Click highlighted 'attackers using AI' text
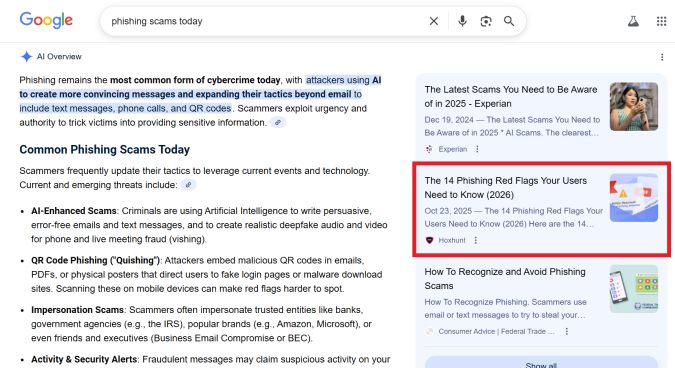This screenshot has width=675, height=368. click(344, 80)
